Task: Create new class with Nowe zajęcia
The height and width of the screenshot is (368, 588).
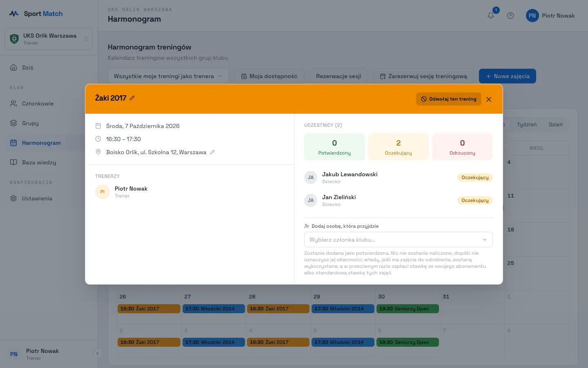Action: 508,76
